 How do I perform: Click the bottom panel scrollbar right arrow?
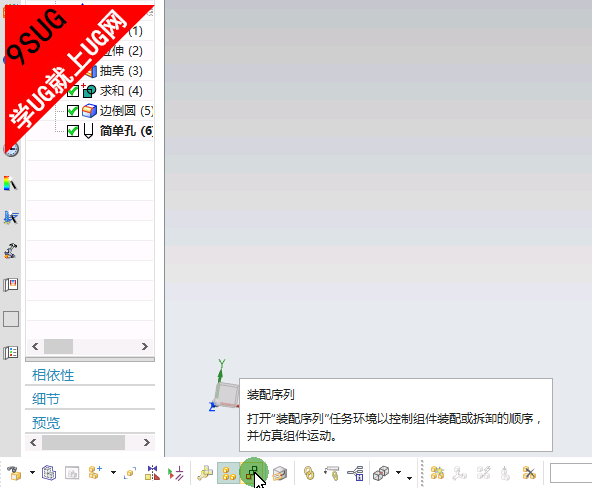click(x=146, y=442)
